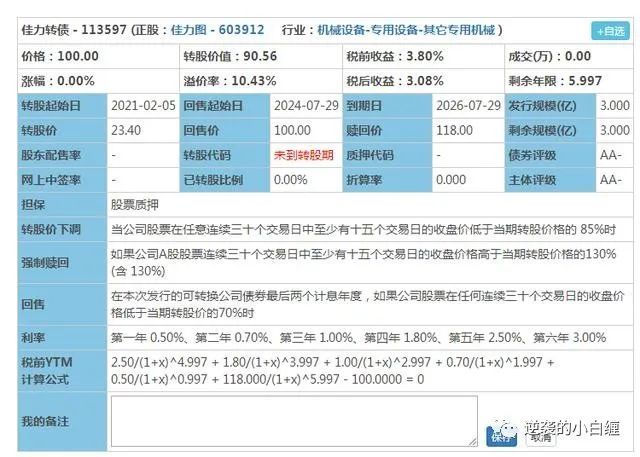Screen dimensions: 640x457
Task: Select the 转股价 value 23.40
Action: (126, 131)
